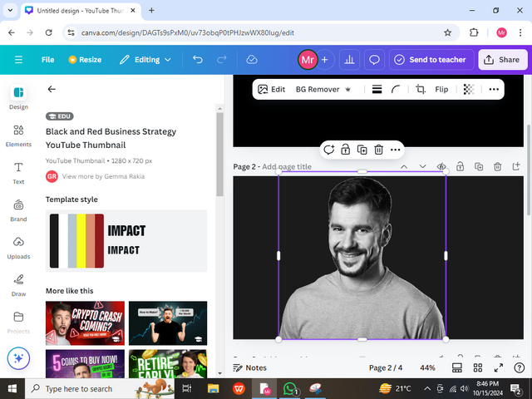Screen dimensions: 532x399
Task: Select the 5 Coins To Buy Now template
Action: point(85,364)
